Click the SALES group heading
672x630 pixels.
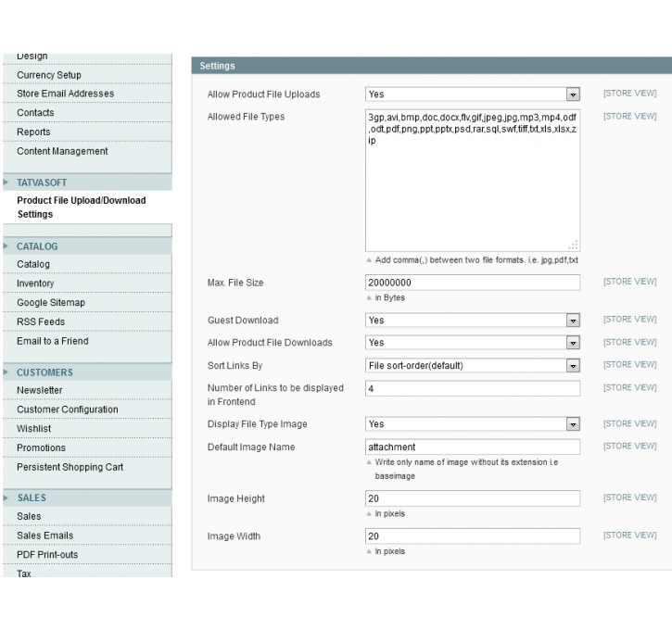point(32,498)
